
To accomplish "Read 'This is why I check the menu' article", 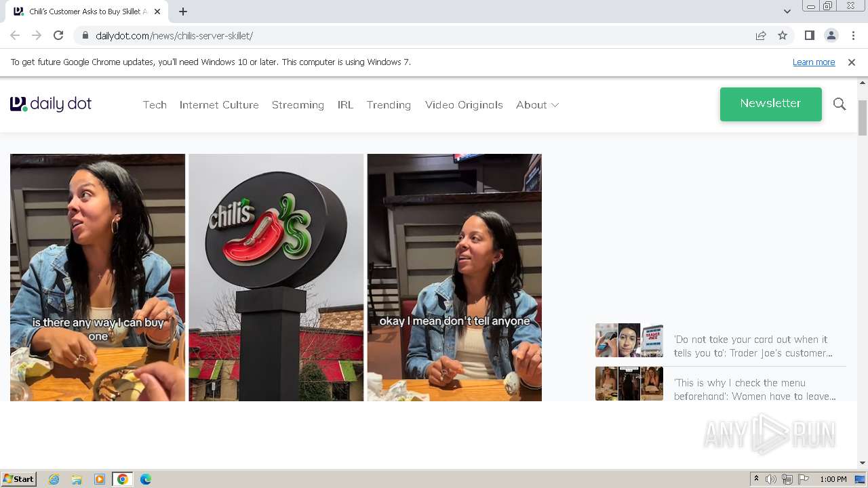I will [755, 390].
